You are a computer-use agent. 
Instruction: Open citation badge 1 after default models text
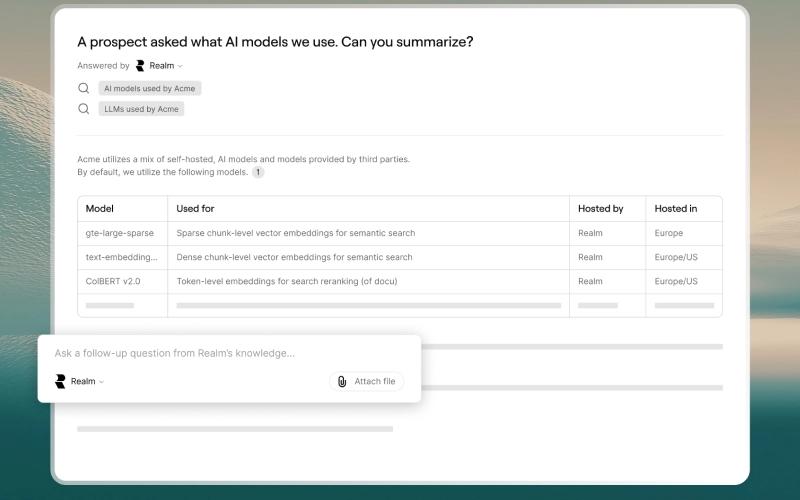coord(258,172)
